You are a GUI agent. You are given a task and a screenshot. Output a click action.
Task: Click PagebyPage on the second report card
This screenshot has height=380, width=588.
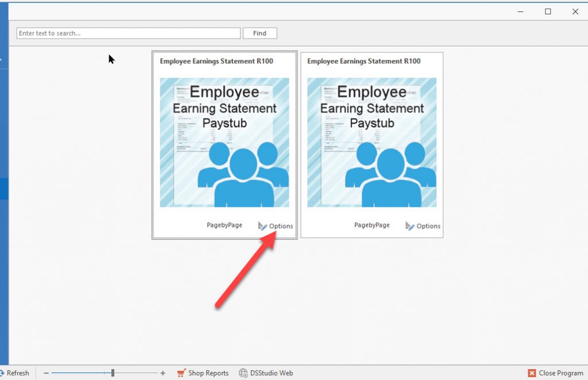tap(372, 225)
